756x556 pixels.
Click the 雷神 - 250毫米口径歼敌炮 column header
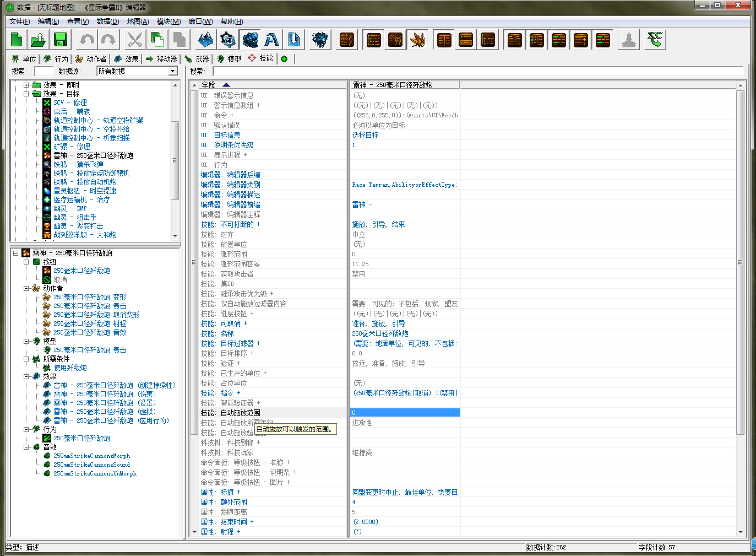[405, 85]
